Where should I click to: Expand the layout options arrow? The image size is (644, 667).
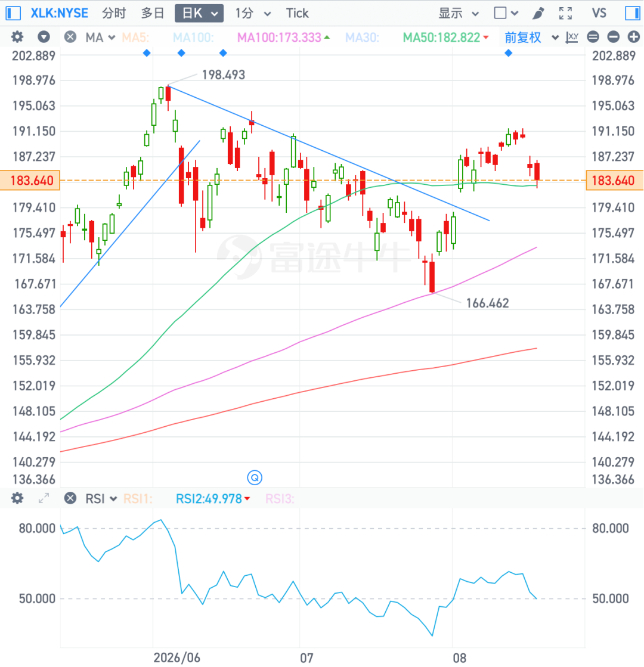coord(515,13)
